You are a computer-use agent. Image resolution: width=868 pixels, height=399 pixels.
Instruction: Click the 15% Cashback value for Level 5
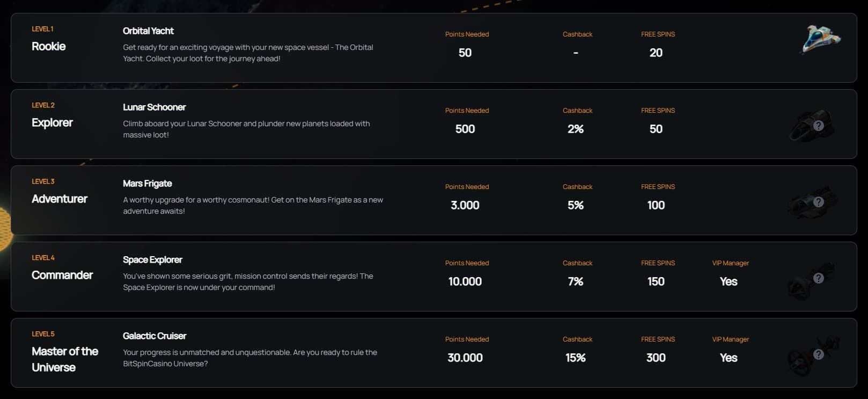576,358
